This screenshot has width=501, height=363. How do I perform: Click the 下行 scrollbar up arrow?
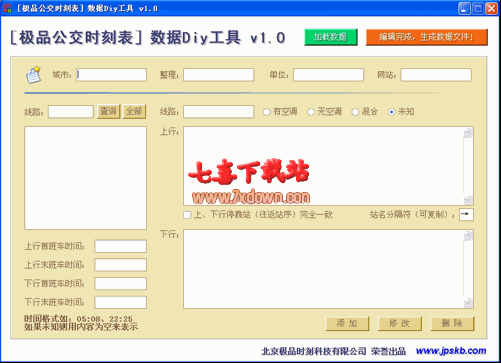pyautogui.click(x=468, y=236)
